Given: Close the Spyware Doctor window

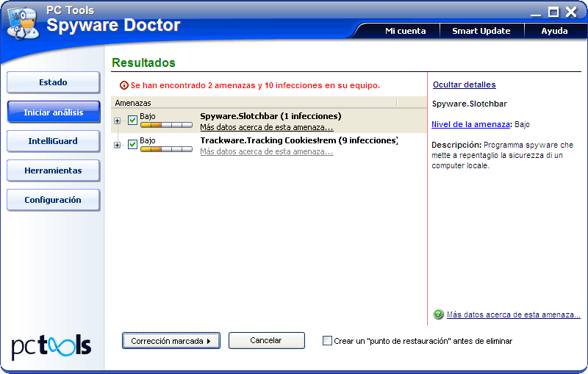Looking at the screenshot, I should (x=570, y=12).
